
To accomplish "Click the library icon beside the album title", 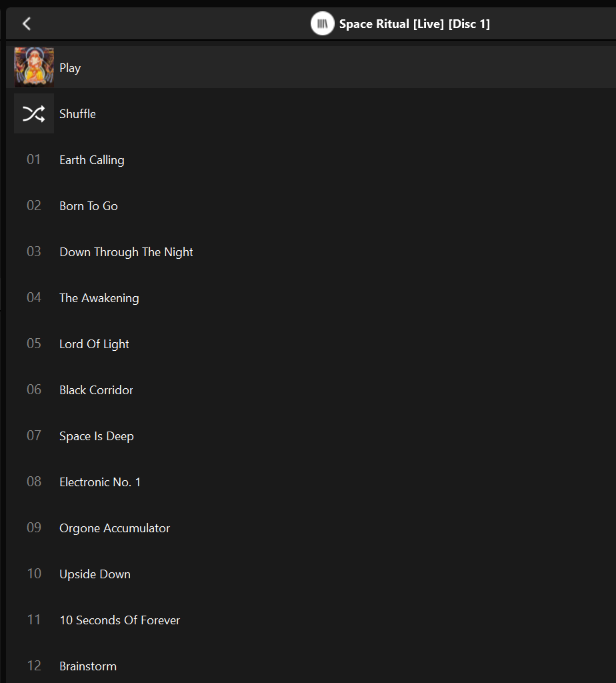I will (322, 23).
